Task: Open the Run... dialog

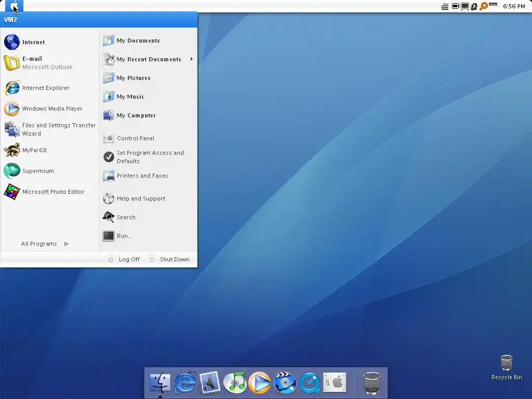Action: pyautogui.click(x=148, y=236)
